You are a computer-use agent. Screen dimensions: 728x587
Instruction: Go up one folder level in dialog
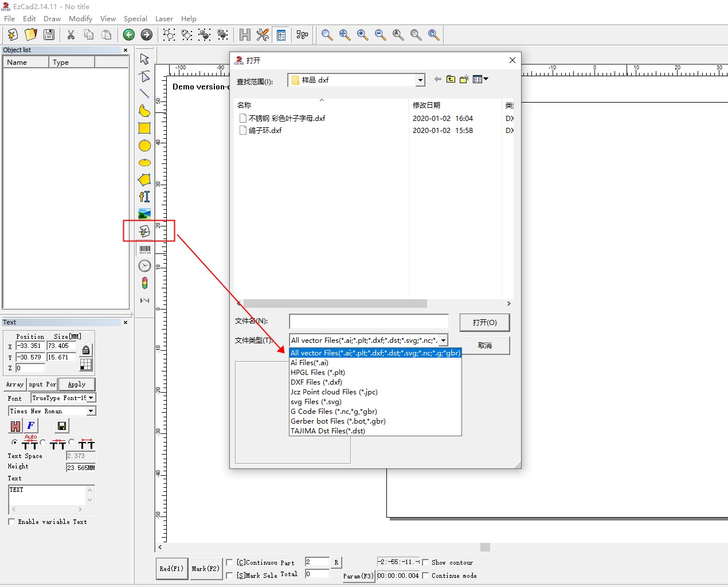[x=451, y=80]
